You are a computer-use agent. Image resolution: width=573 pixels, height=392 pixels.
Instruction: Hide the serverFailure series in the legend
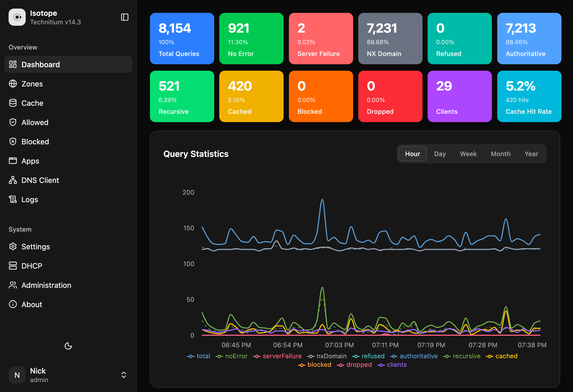pyautogui.click(x=277, y=356)
